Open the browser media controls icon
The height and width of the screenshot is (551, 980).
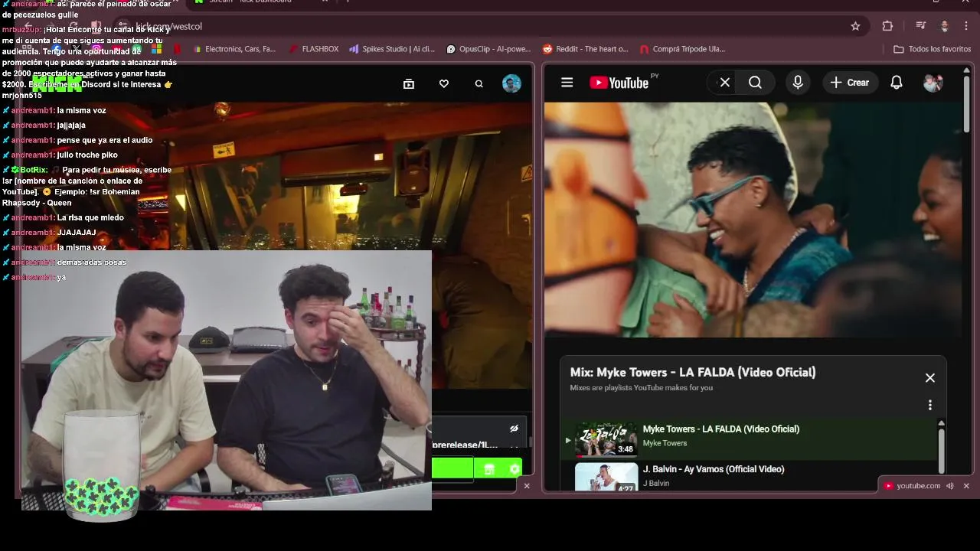pyautogui.click(x=921, y=26)
